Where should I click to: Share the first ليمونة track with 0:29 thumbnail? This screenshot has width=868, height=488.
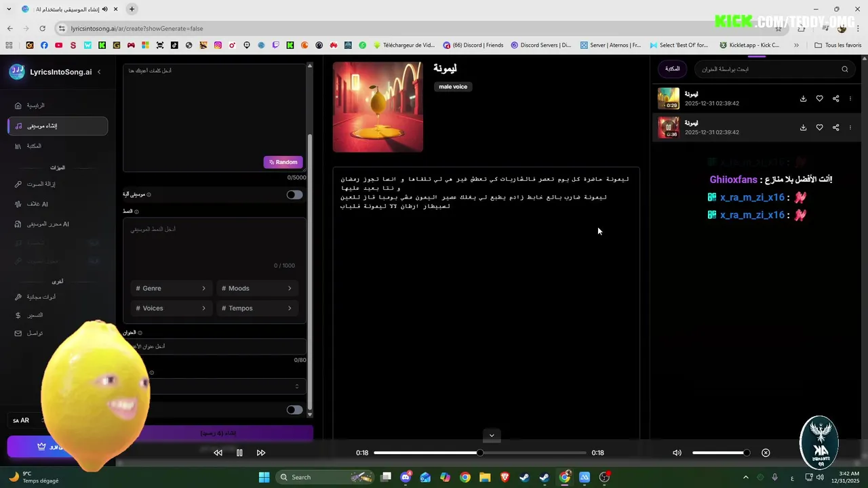point(835,98)
